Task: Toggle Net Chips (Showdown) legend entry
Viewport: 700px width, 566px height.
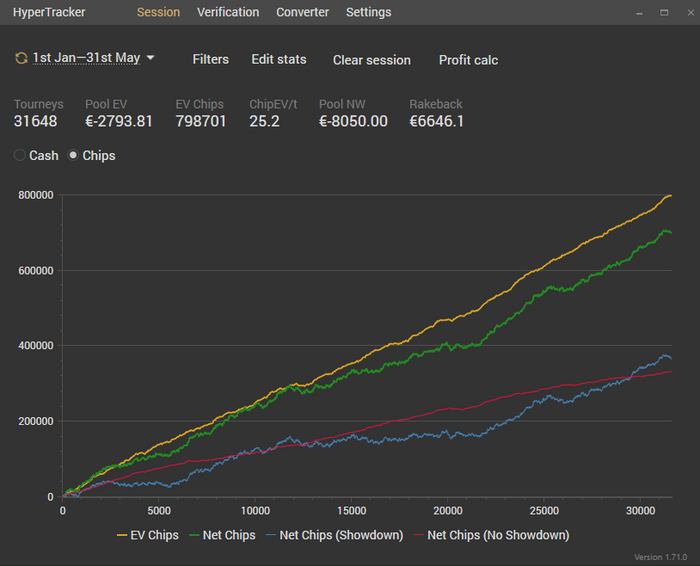Action: [x=335, y=535]
